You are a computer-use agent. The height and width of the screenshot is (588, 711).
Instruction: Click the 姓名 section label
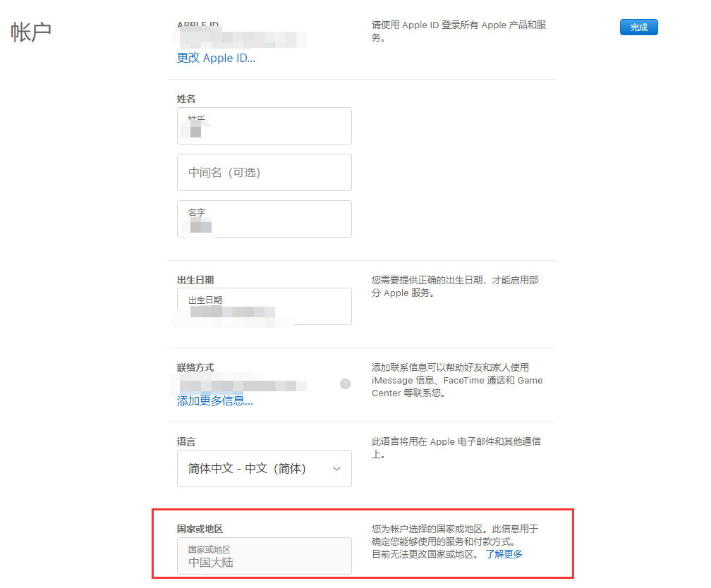pos(186,99)
